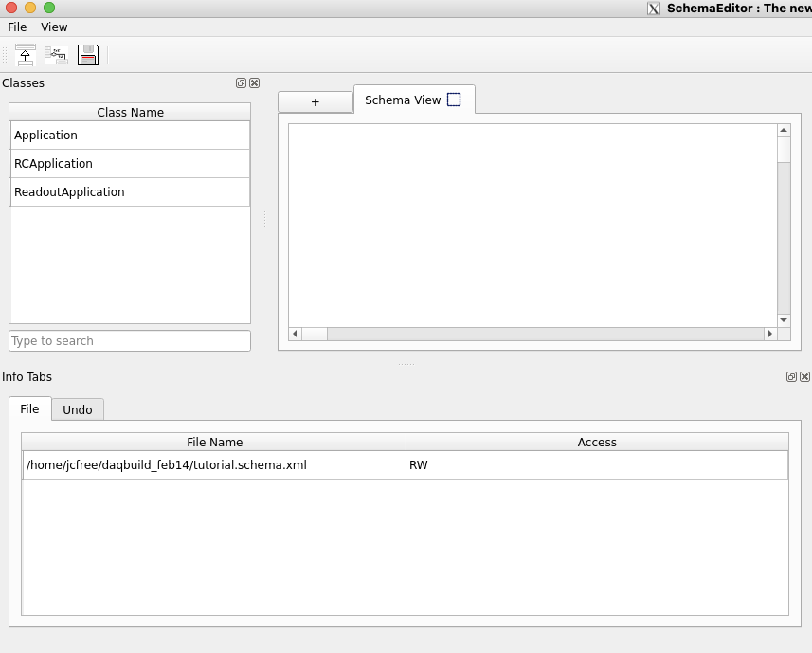The height and width of the screenshot is (653, 812).
Task: Select the Application class row
Action: [x=130, y=135]
